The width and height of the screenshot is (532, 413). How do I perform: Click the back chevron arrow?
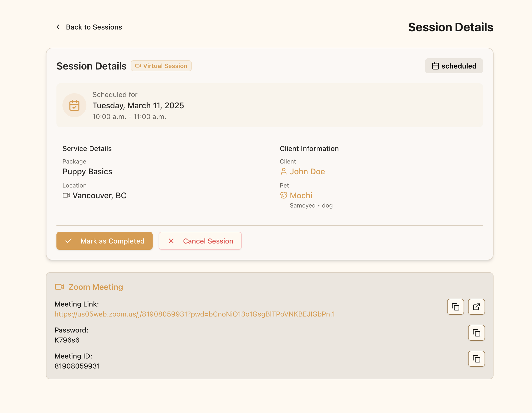coord(58,27)
